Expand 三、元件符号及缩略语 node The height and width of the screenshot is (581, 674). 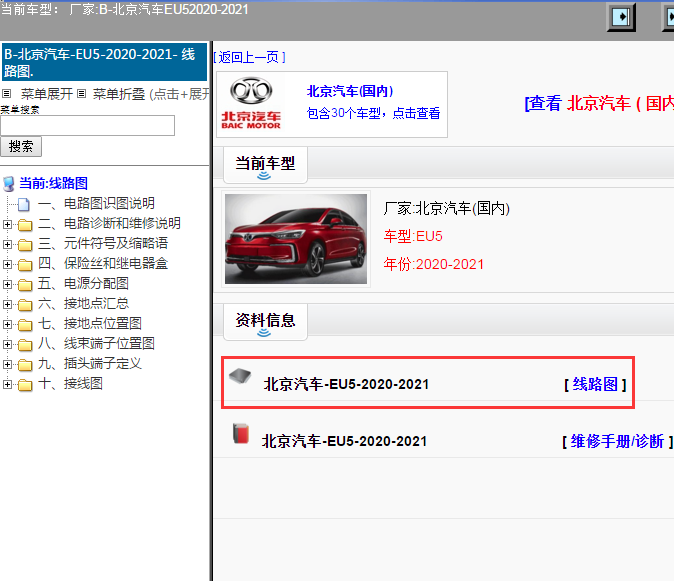point(7,244)
